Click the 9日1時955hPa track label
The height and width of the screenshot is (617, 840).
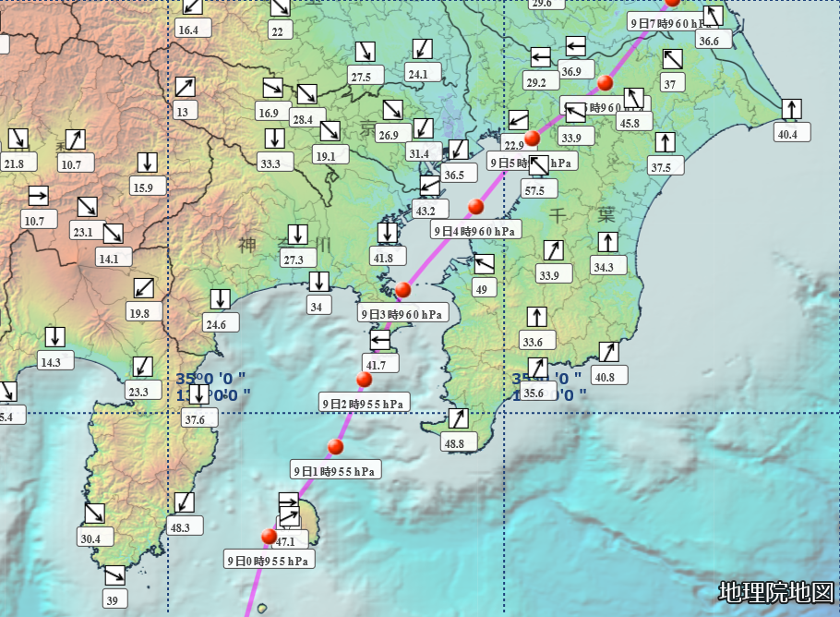tap(336, 471)
